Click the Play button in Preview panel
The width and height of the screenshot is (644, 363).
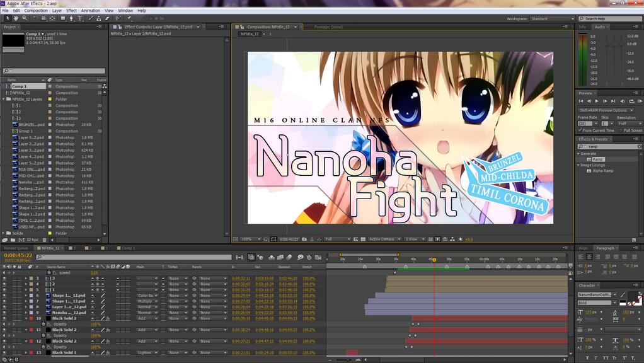pos(597,101)
